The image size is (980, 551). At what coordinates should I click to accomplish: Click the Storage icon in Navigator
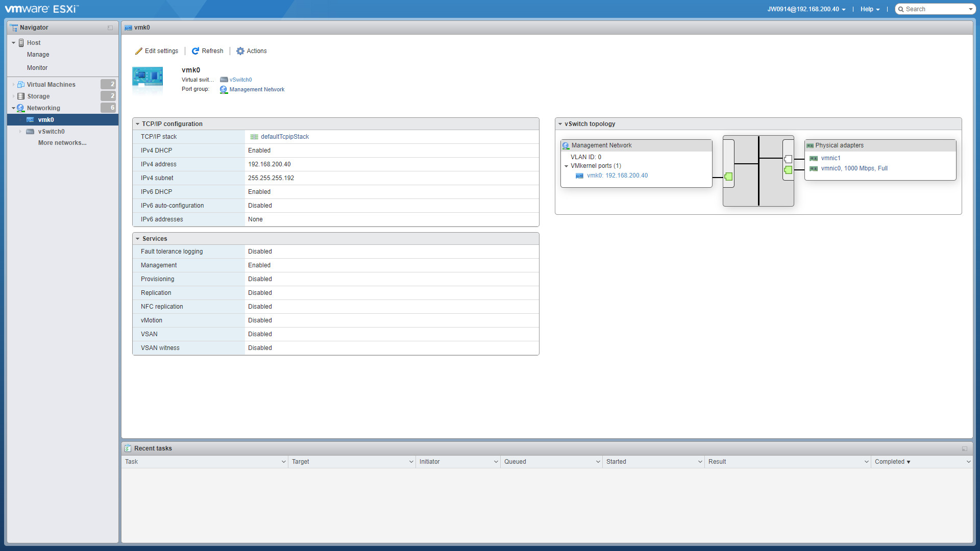[21, 96]
